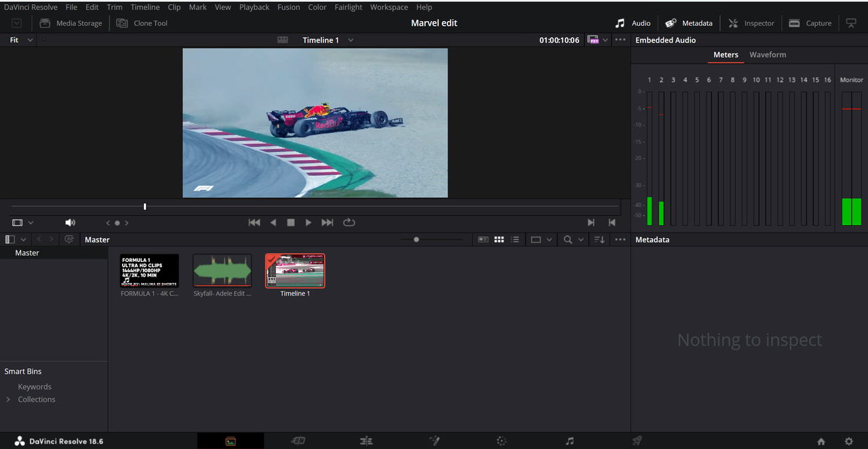Open the bin list layout dropdown arrow
This screenshot has height=449, width=868.
24,239
